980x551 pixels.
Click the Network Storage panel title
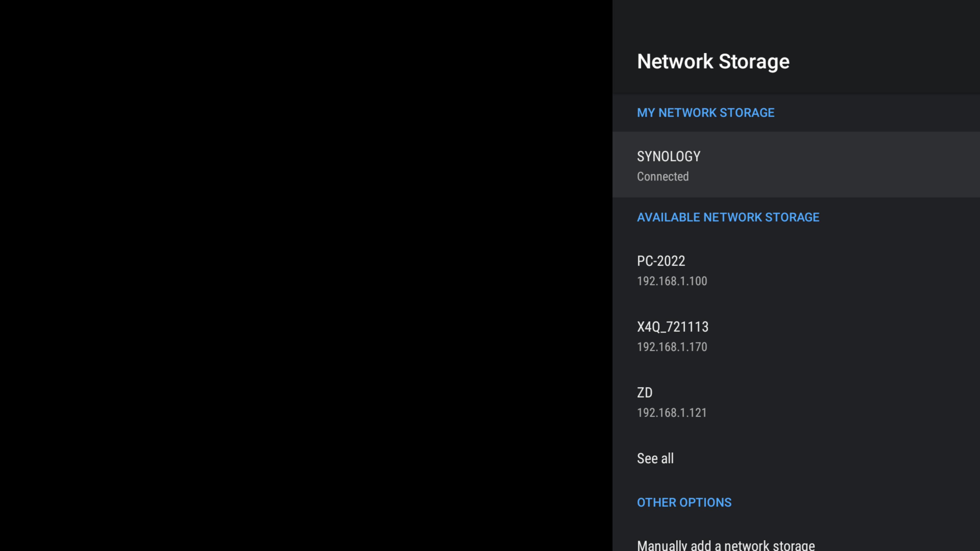(713, 61)
